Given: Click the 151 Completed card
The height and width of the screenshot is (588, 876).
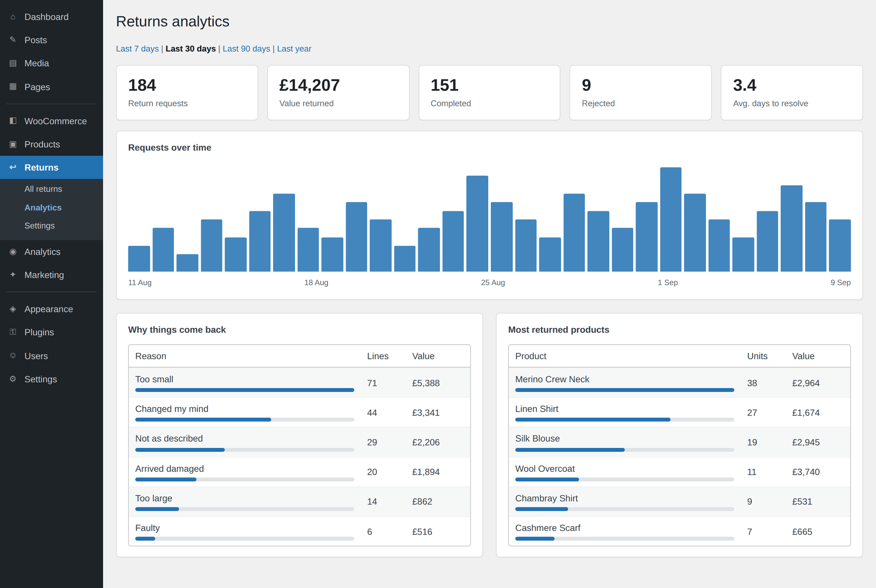Looking at the screenshot, I should tap(490, 93).
